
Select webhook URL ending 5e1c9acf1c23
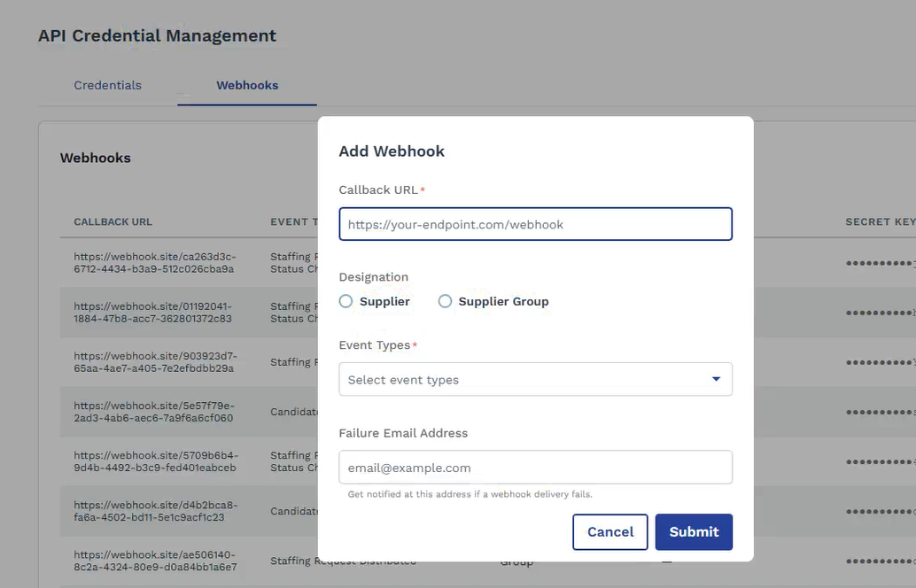[155, 511]
